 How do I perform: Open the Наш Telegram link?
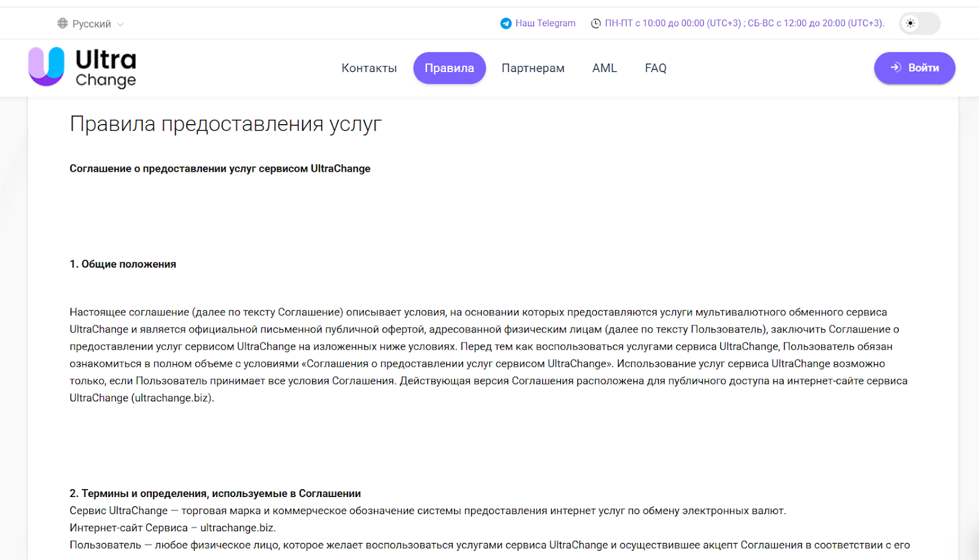(545, 23)
